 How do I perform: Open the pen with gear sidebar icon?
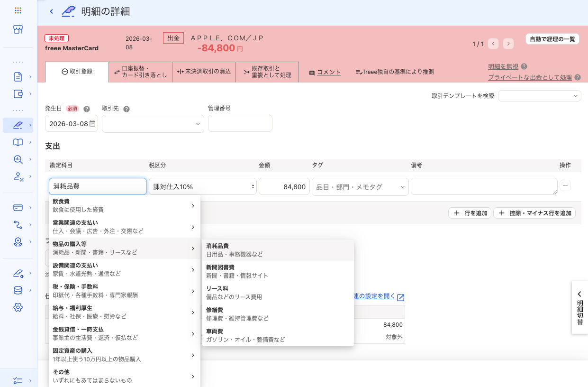click(18, 273)
